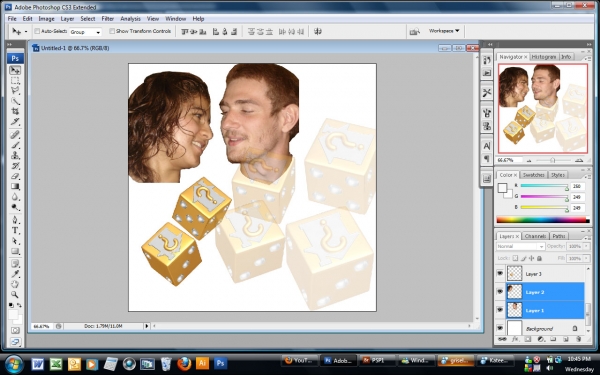Click the foreground color swatch in toolbox
Screen dimensions: 600x375
[x=13, y=315]
